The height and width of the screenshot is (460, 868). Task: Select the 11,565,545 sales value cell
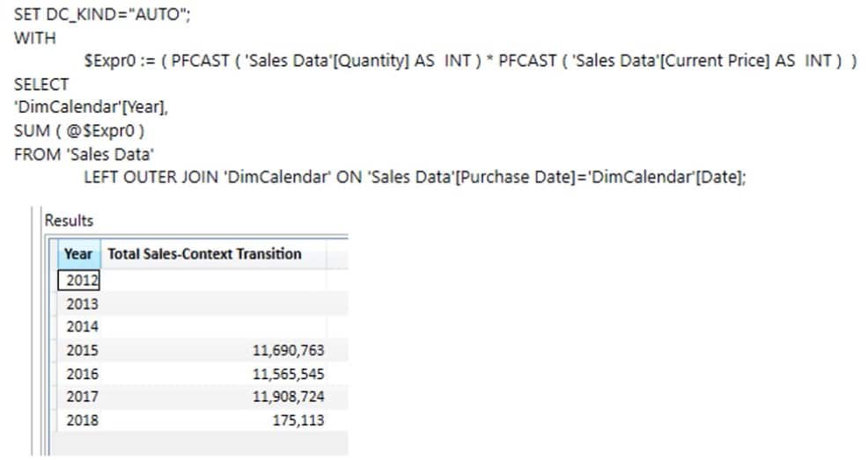click(213, 374)
